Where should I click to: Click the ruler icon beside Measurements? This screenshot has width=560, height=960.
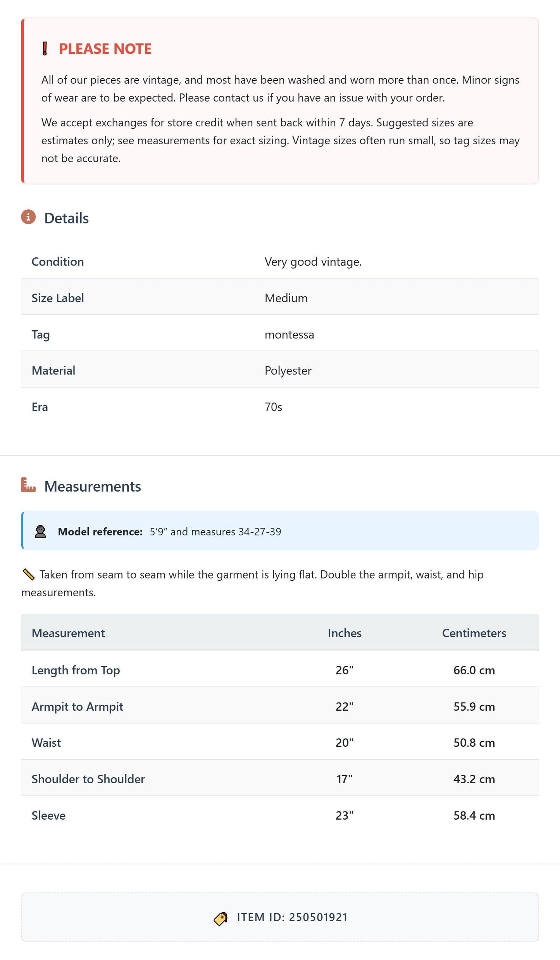28,485
